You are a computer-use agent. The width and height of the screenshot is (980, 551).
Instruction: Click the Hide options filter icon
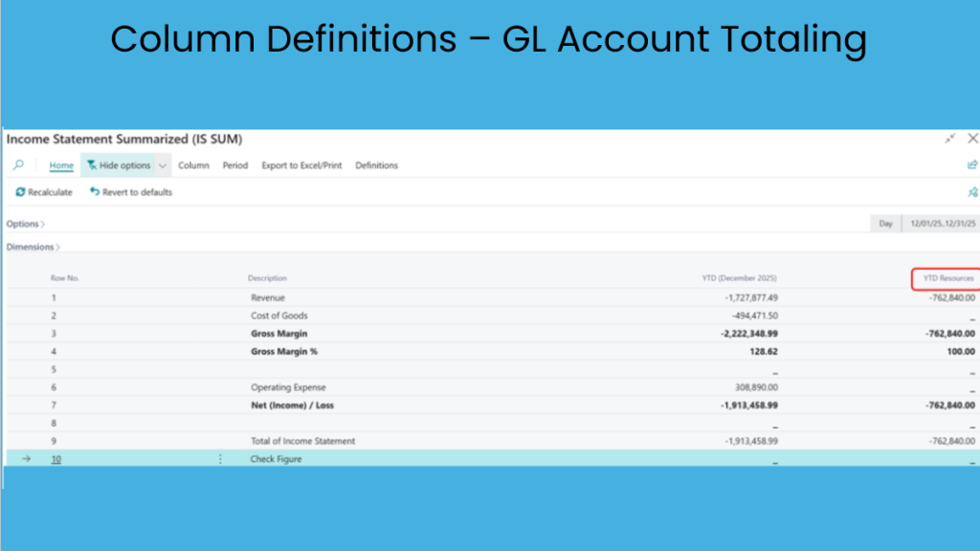click(x=92, y=165)
